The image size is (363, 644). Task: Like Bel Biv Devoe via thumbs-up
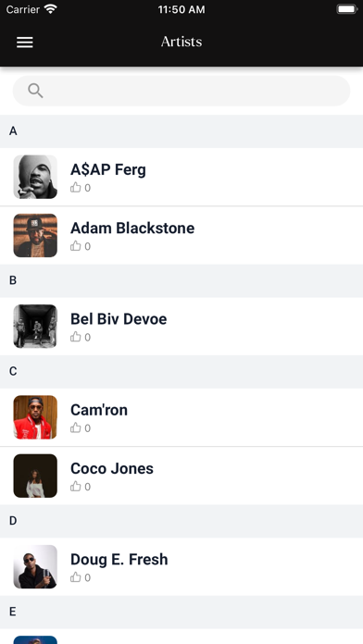click(76, 337)
